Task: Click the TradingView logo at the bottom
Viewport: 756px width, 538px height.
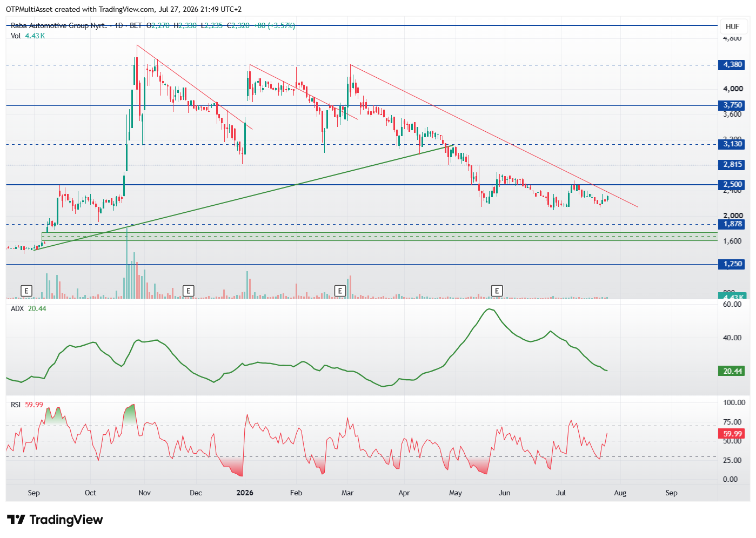Action: click(55, 520)
